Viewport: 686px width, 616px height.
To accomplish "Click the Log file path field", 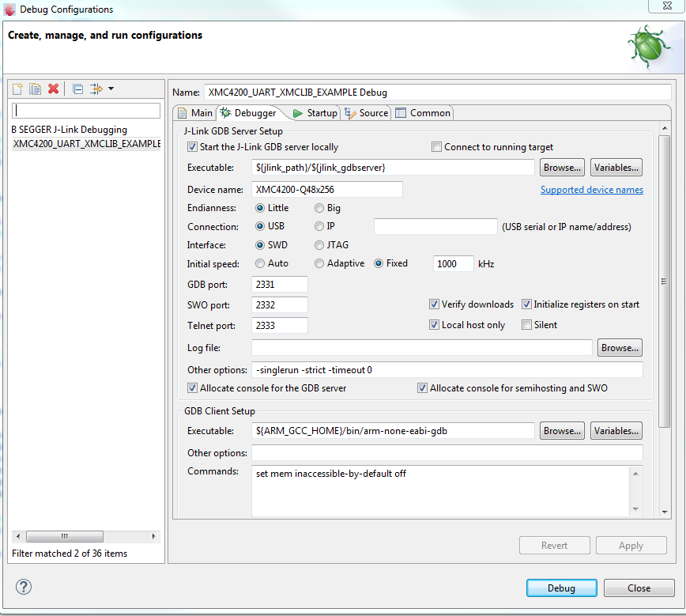I will point(422,348).
